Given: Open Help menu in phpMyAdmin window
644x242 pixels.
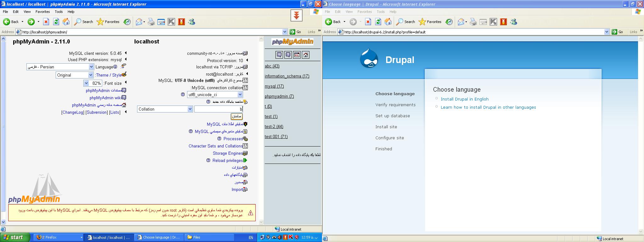Looking at the screenshot, I should [x=71, y=12].
